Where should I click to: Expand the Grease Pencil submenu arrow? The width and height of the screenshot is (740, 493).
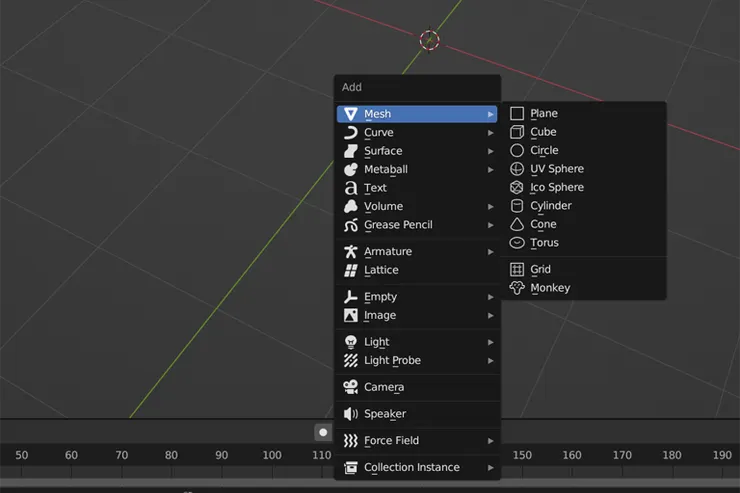(x=491, y=226)
